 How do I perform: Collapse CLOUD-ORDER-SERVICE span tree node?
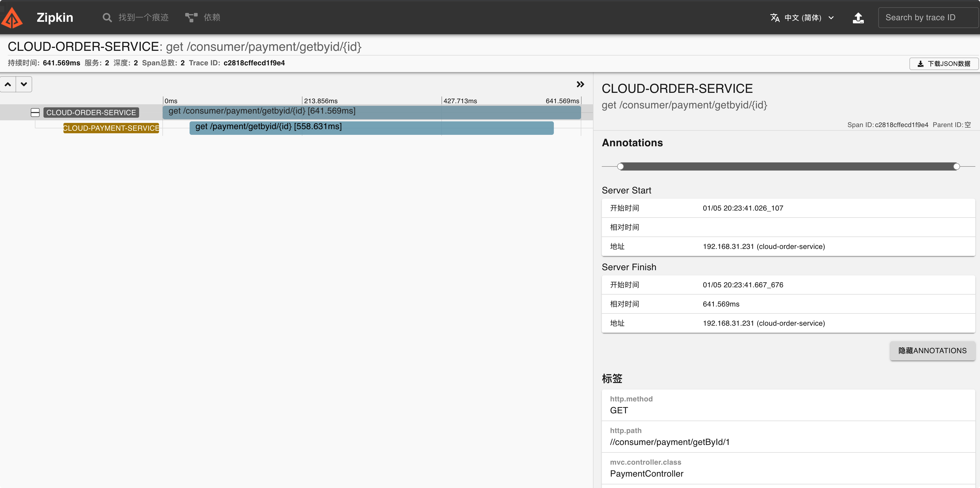[35, 113]
